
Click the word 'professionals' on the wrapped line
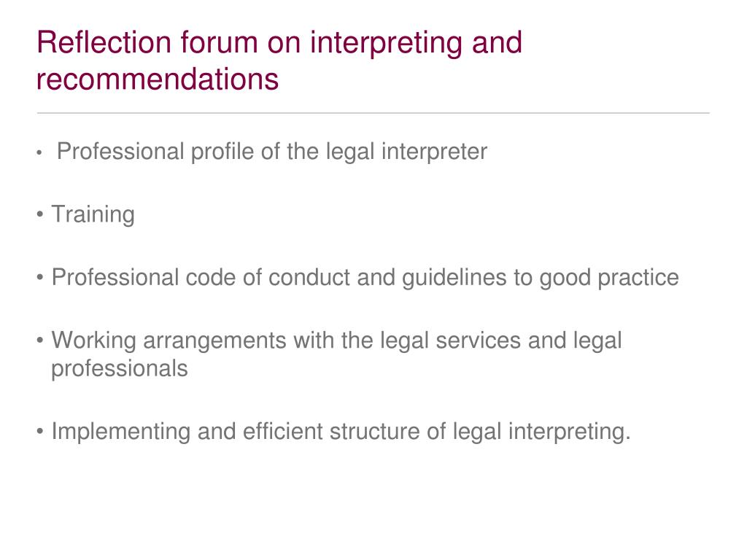pyautogui.click(x=120, y=369)
